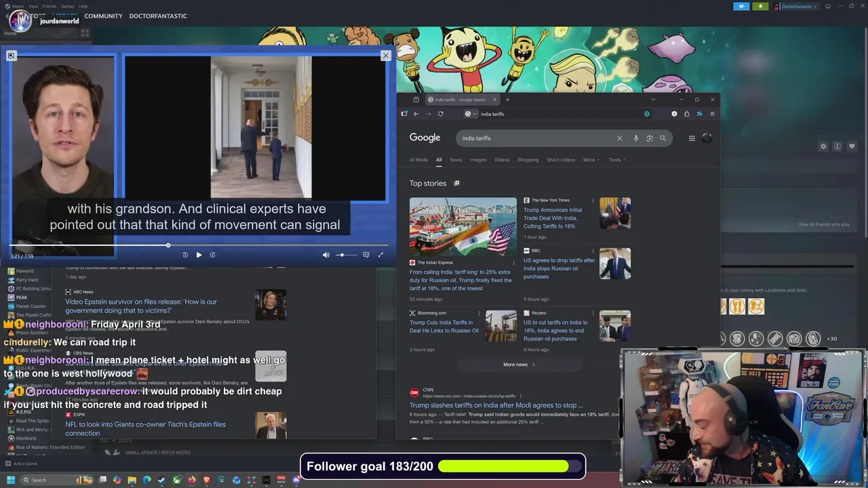Clear the Google search box text
Viewport: 868px width, 488px height.
tap(619, 138)
